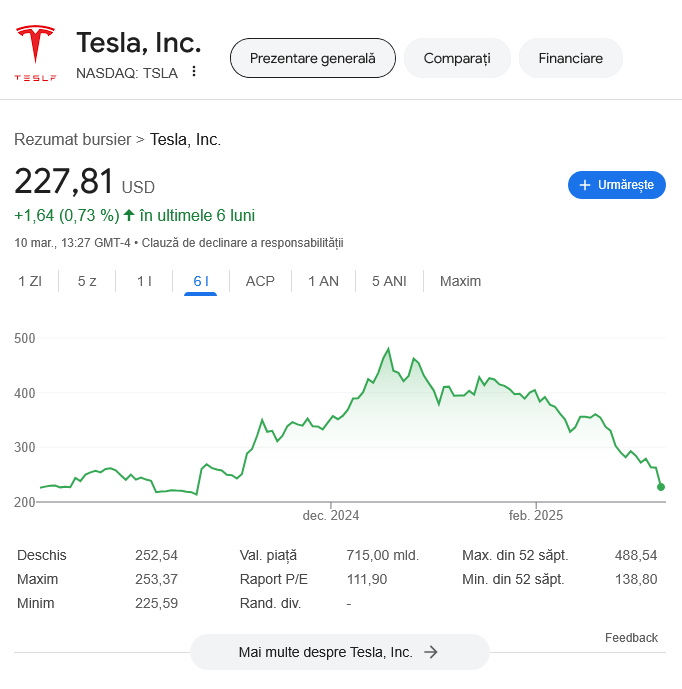
Task: Select the 1 ZI time range
Action: pos(30,281)
